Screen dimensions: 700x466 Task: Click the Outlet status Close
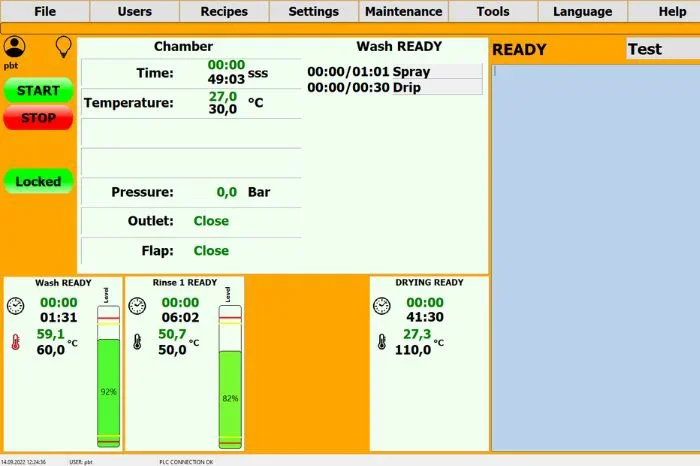(x=211, y=221)
